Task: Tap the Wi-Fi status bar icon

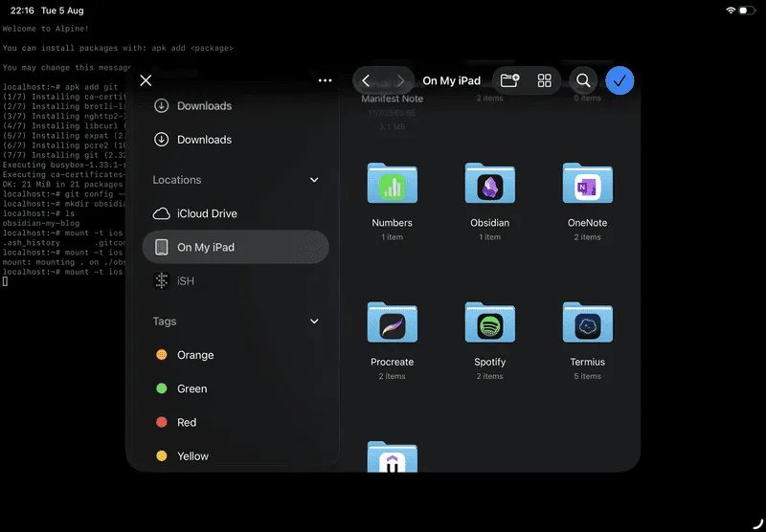Action: click(x=731, y=11)
